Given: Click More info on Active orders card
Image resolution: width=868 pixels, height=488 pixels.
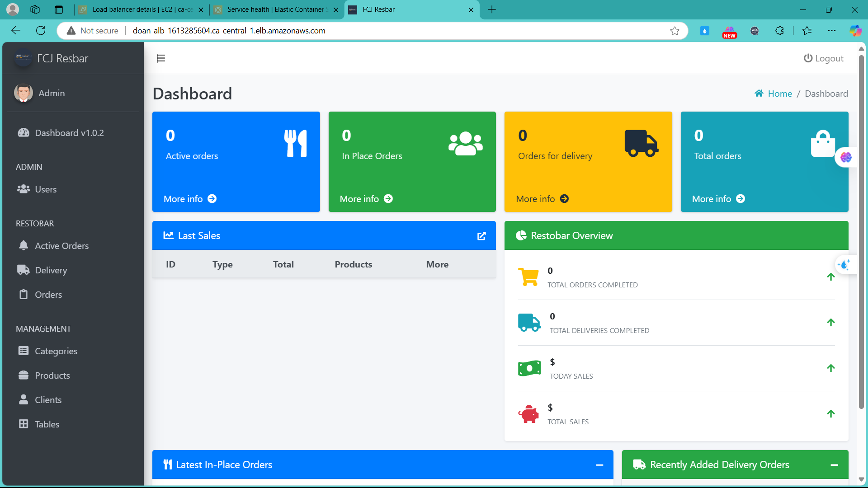Looking at the screenshot, I should coord(190,199).
